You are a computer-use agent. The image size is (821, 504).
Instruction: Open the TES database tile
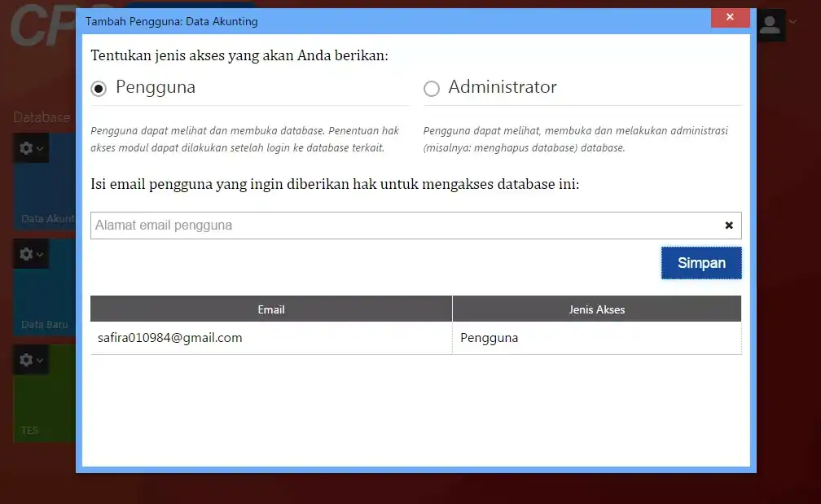(44, 393)
